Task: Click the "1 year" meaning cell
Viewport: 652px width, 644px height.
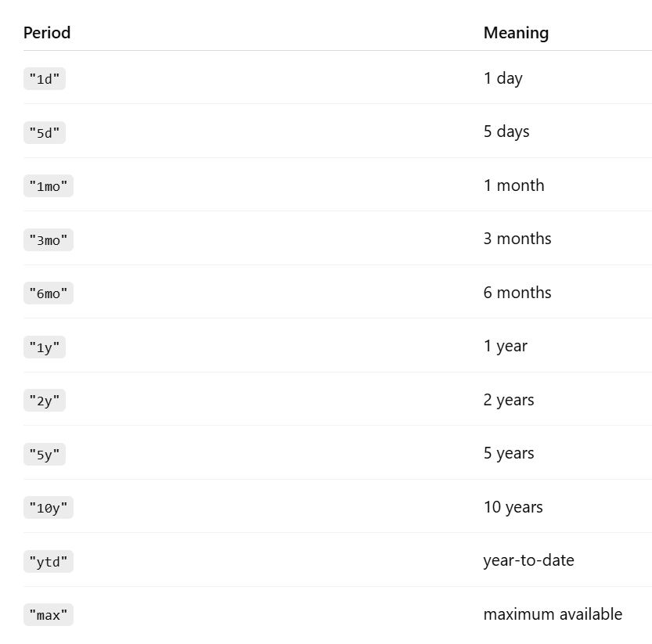Action: coord(505,346)
